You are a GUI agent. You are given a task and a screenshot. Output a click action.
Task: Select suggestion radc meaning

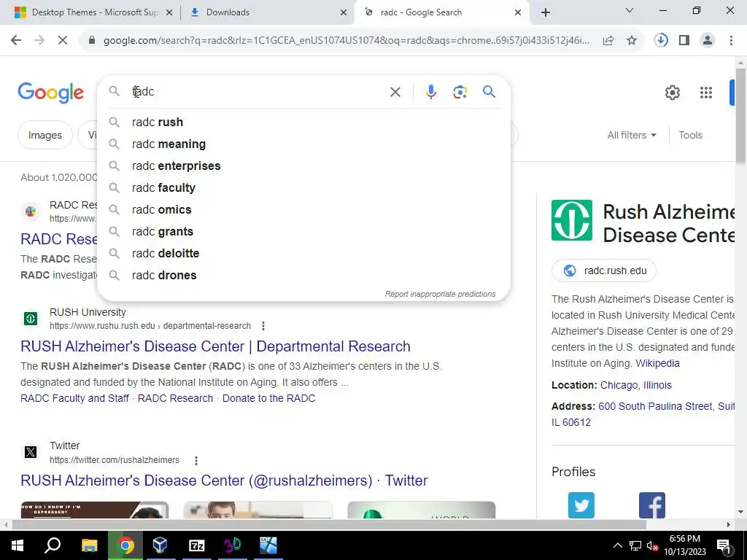point(304,144)
